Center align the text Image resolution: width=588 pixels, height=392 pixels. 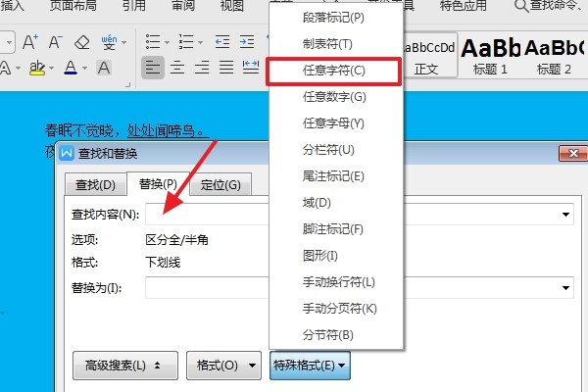point(177,68)
